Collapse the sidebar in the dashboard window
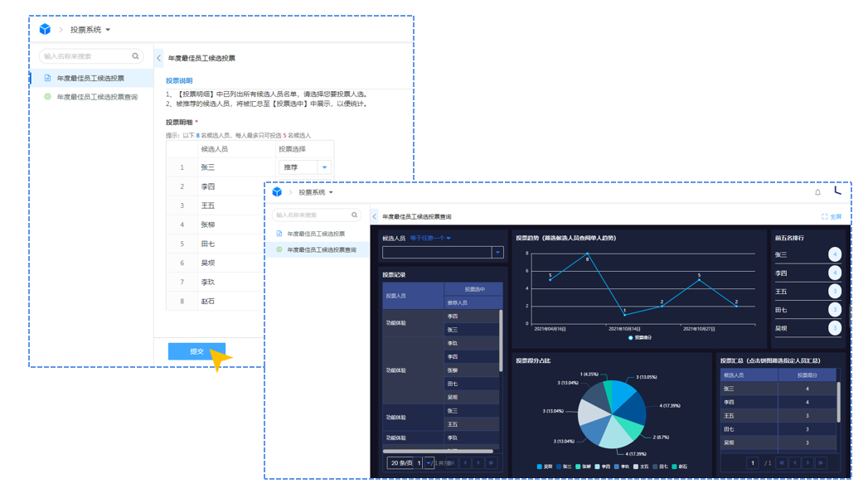The image size is (868, 493). point(375,216)
